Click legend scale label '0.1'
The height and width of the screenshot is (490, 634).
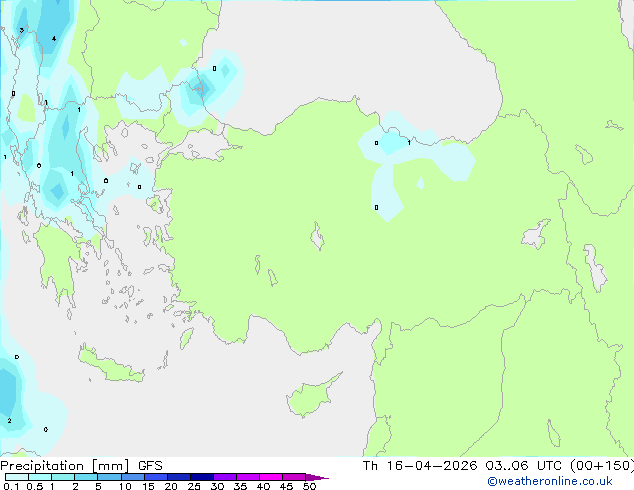pos(11,486)
